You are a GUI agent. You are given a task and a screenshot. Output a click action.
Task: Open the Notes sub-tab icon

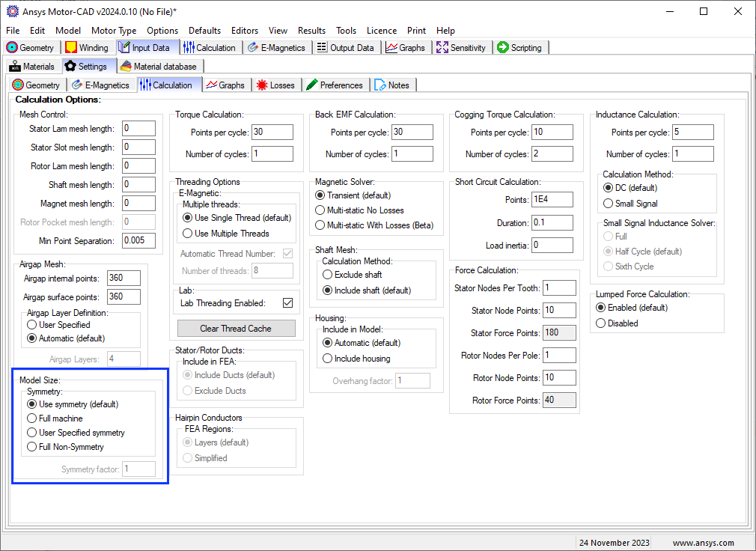pyautogui.click(x=379, y=85)
